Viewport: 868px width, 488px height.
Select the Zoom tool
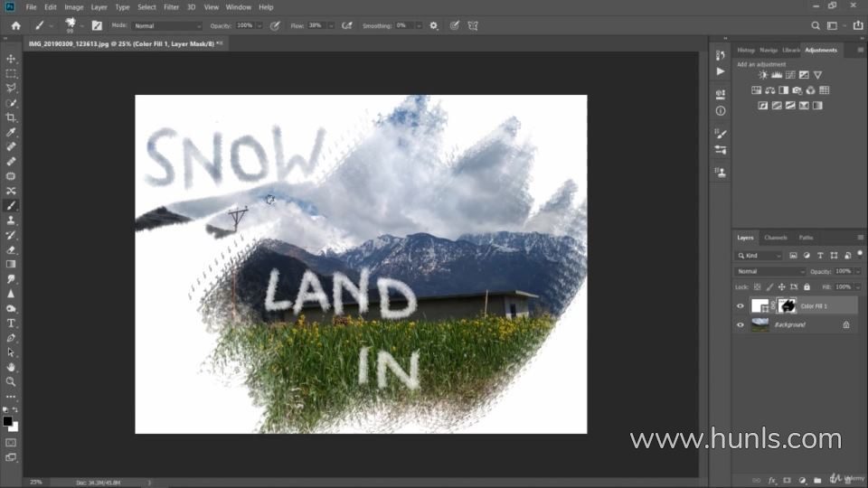(11, 381)
